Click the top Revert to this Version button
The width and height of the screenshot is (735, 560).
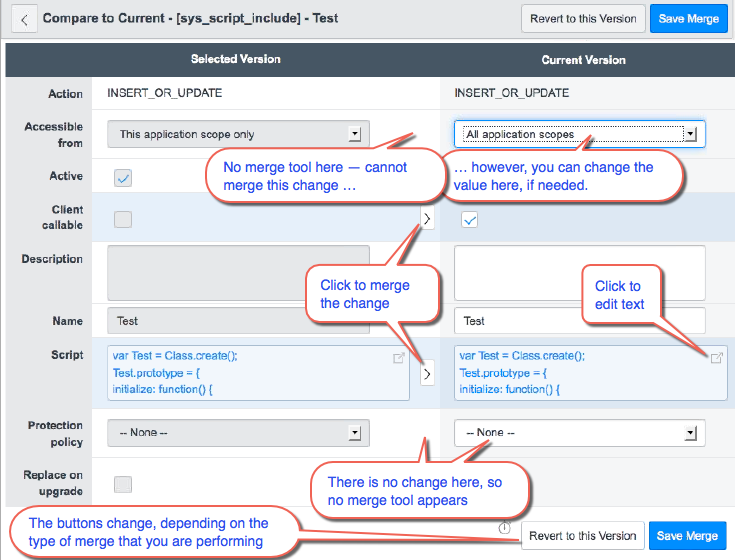click(583, 19)
